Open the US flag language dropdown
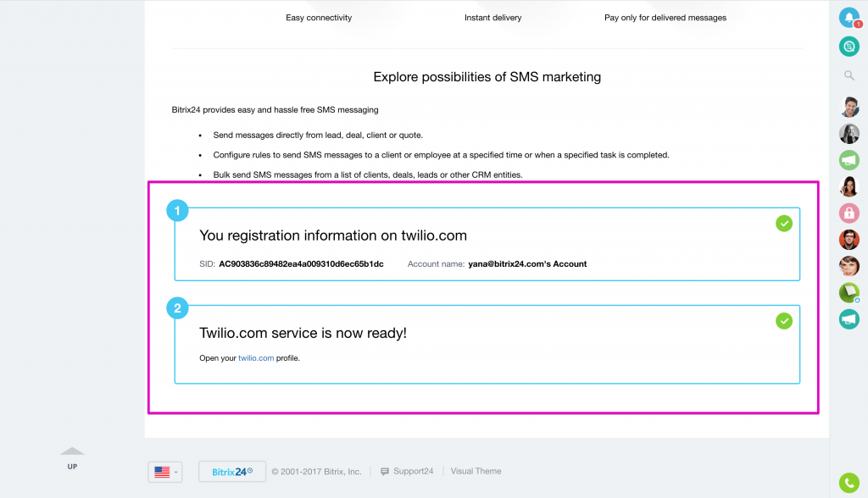The image size is (868, 498). pyautogui.click(x=165, y=472)
